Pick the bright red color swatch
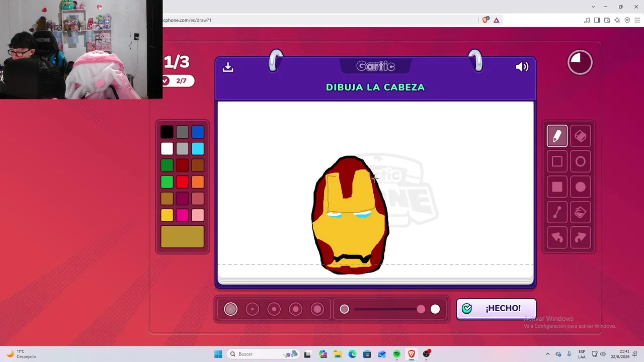644x362 pixels. point(183,182)
